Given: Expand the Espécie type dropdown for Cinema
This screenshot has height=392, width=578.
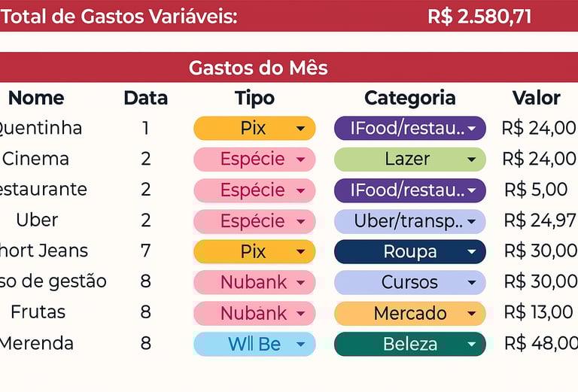Looking at the screenshot, I should pos(300,160).
